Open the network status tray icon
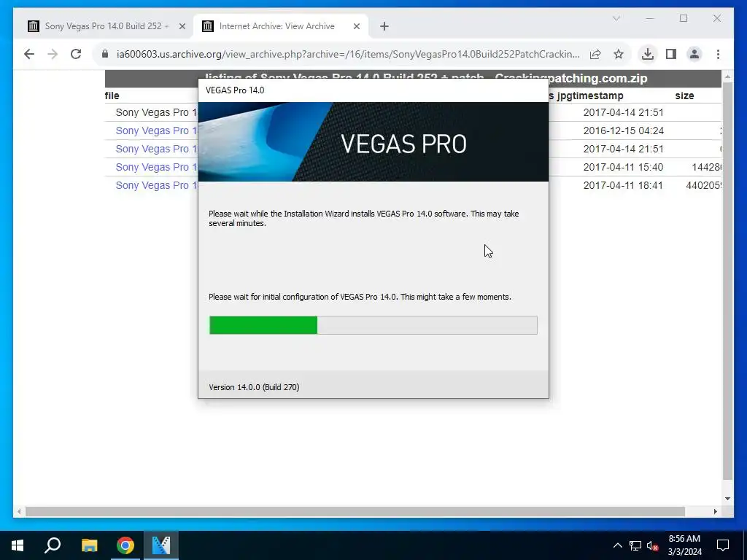747x560 pixels. coord(635,545)
